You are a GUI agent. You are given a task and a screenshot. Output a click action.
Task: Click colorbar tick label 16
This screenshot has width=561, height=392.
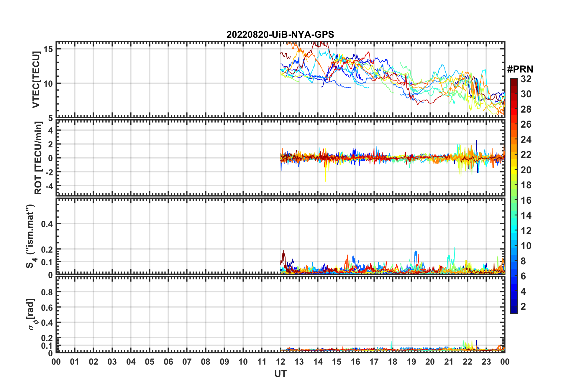click(x=526, y=200)
